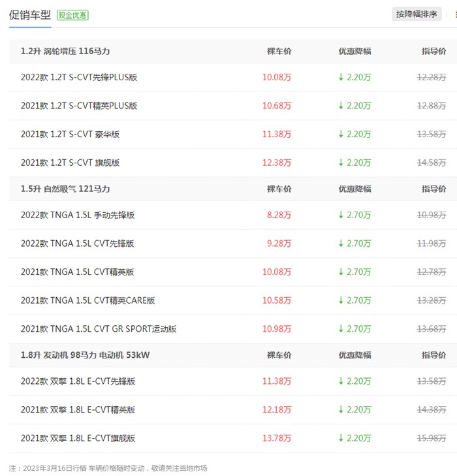Click the 按降幅排序 sort button

416,14
